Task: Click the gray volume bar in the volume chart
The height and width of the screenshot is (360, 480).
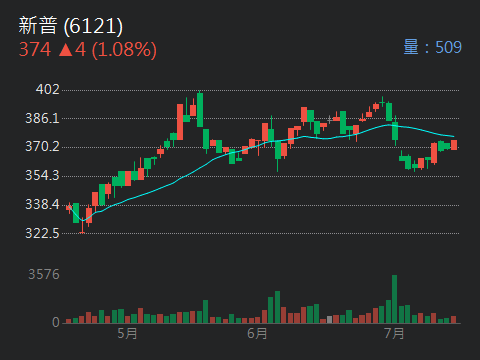Action: tap(330, 320)
